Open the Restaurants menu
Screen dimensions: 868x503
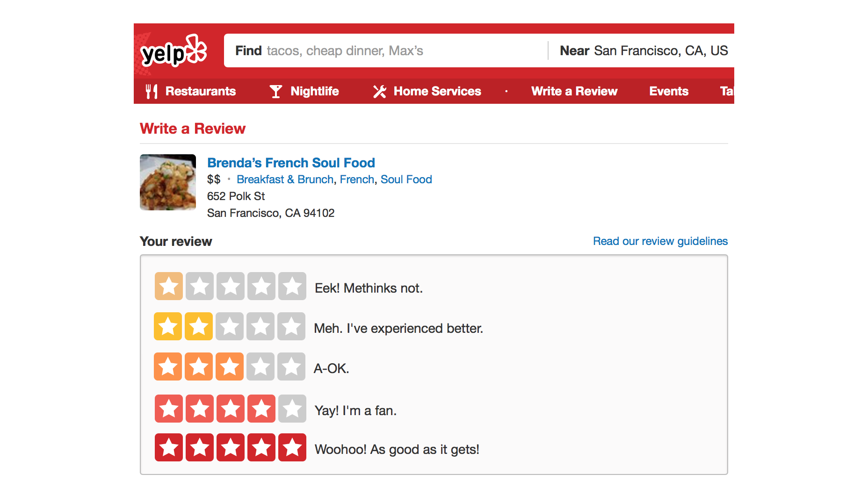(201, 91)
